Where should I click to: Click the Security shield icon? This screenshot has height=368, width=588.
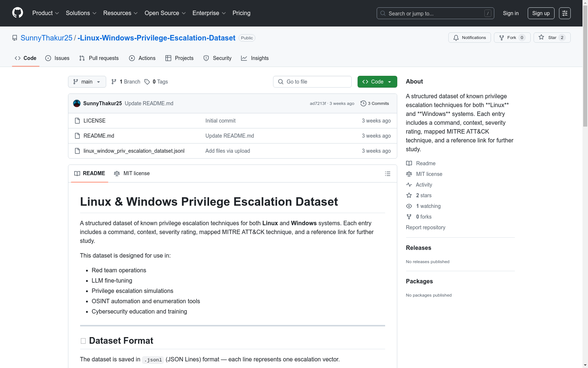[x=206, y=58]
